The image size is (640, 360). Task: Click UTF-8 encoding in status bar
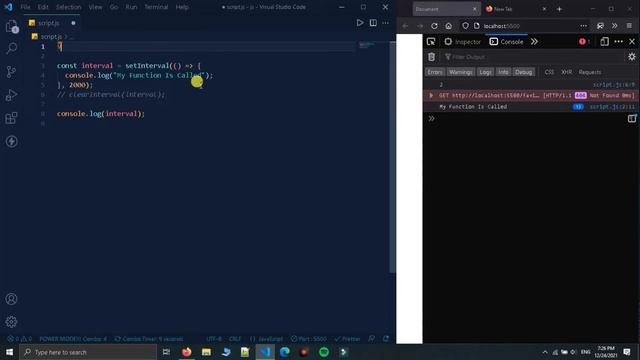coord(214,339)
